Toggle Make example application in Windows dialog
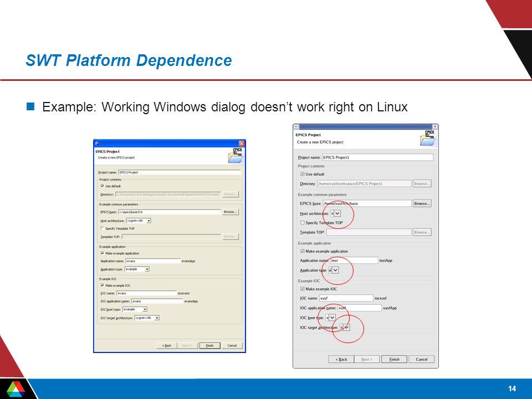The height and width of the screenshot is (399, 532). 103,253
